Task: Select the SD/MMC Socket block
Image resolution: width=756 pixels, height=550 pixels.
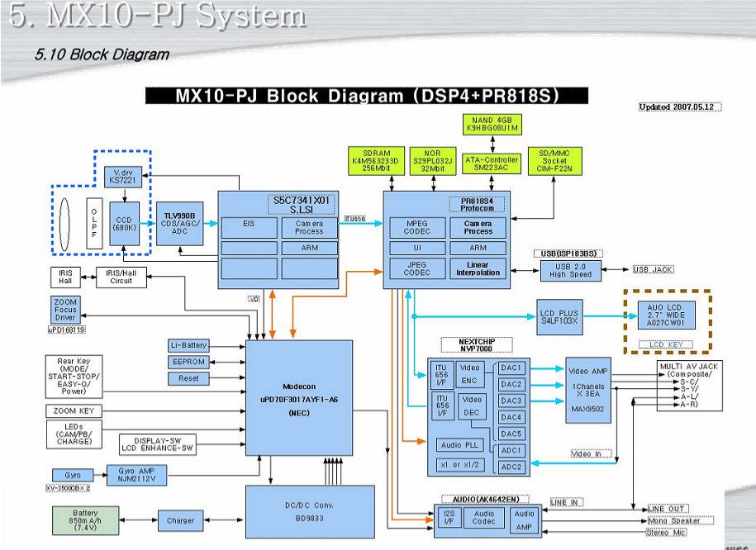Action: tap(555, 160)
